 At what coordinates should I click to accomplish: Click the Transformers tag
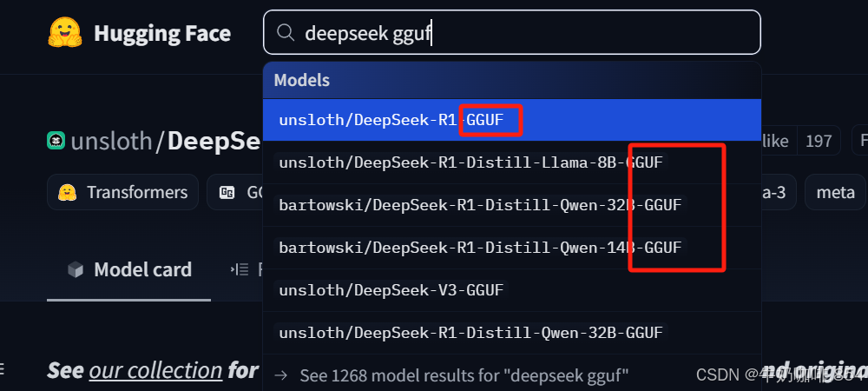pos(123,192)
